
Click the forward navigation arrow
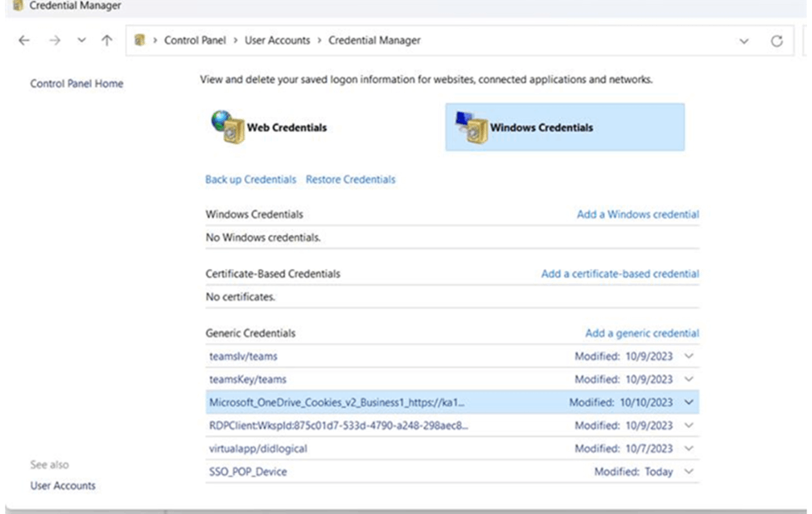pyautogui.click(x=54, y=40)
